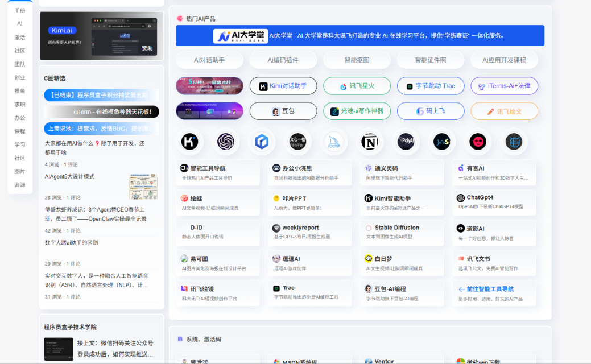The image size is (591, 364).
Task: Open the Notion round icon
Action: (370, 142)
